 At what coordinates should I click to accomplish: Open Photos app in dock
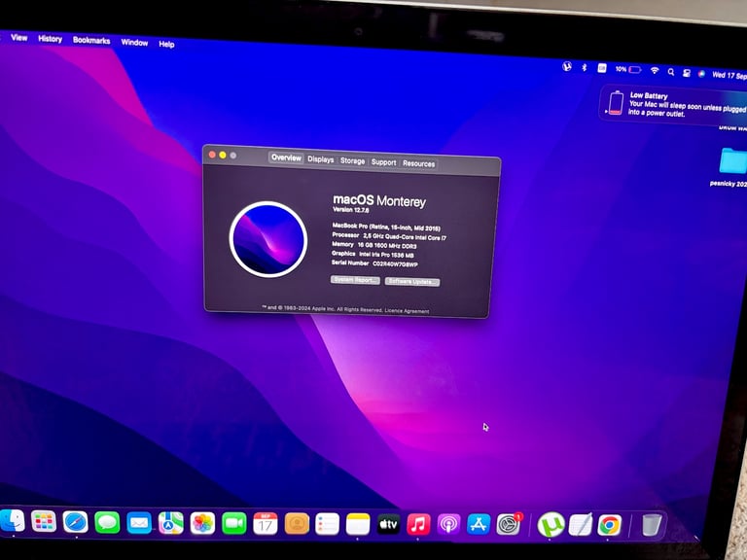pos(202,523)
